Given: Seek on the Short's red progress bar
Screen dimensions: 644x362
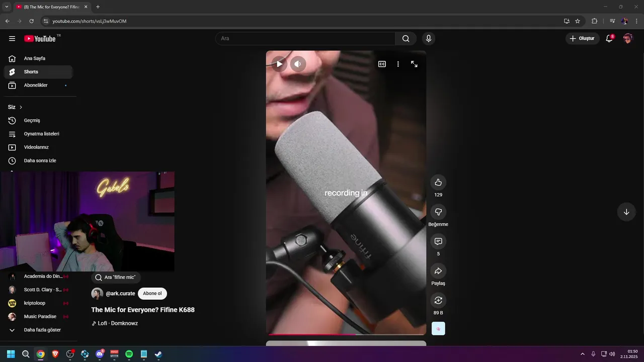Looking at the screenshot, I should tap(346, 334).
